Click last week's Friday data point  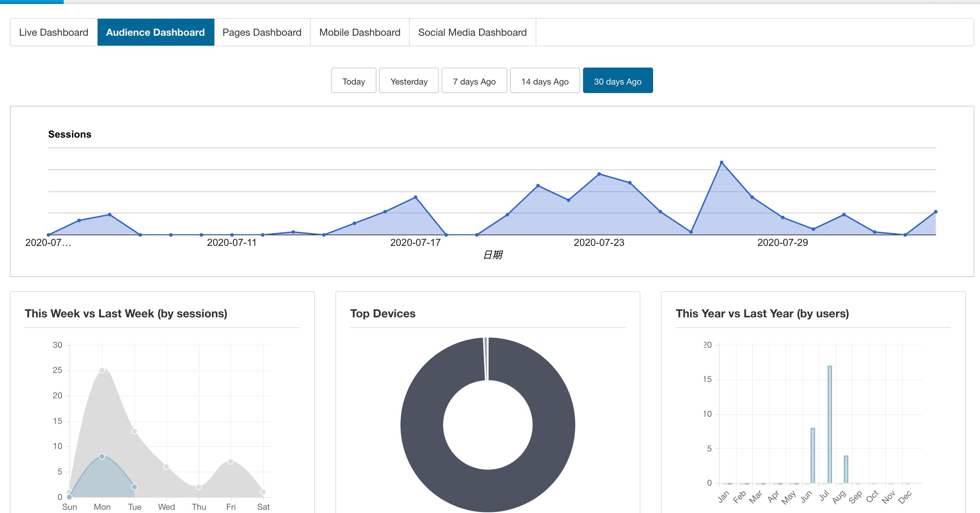click(x=231, y=462)
